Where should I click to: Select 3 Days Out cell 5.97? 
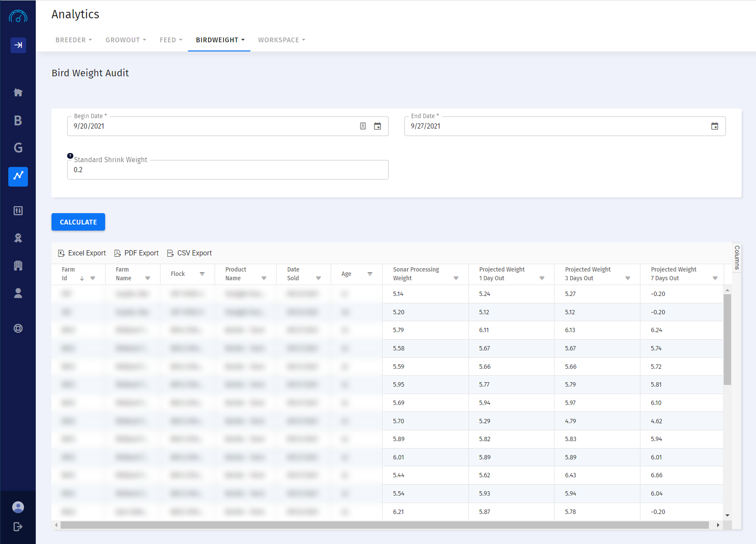coord(597,403)
